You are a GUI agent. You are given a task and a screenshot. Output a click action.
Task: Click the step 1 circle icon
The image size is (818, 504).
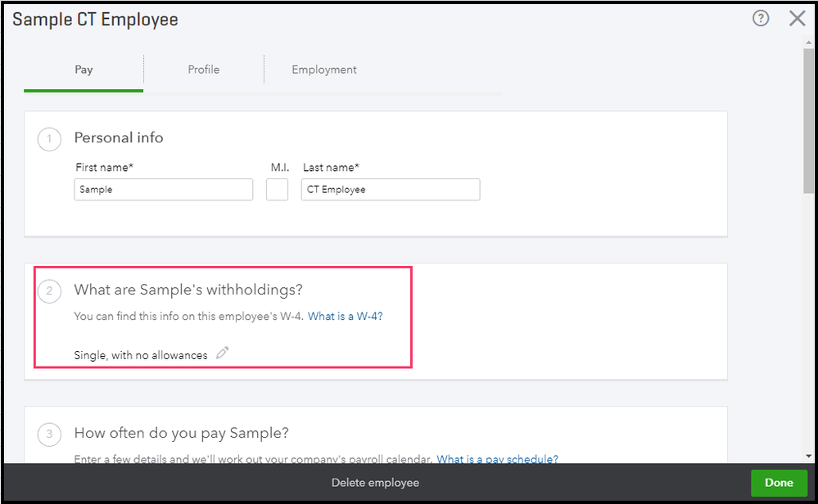[49, 139]
